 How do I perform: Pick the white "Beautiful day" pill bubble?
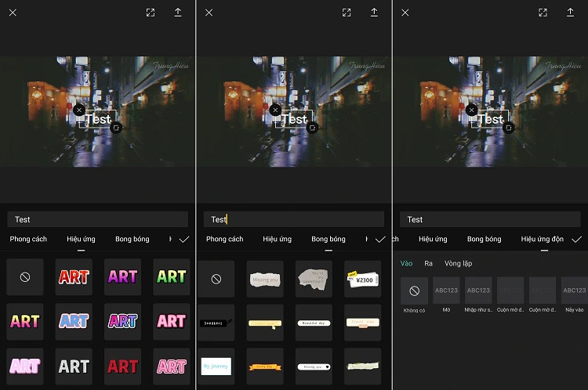click(314, 322)
